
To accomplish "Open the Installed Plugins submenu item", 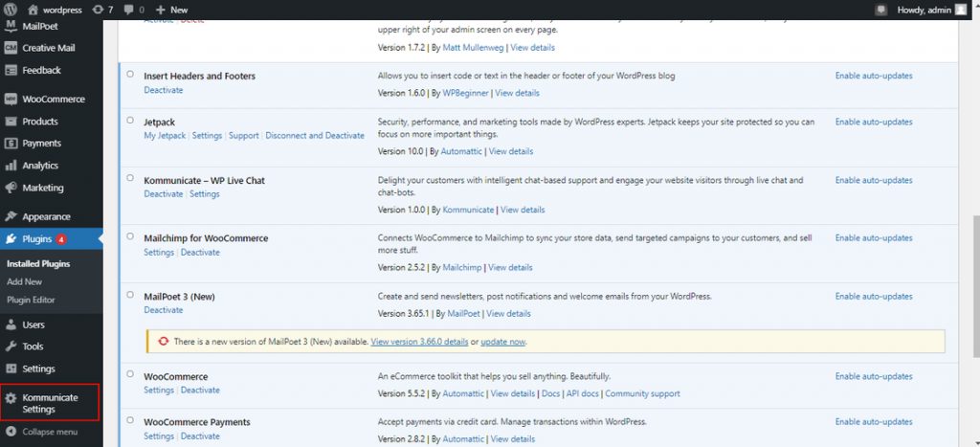I will (x=38, y=264).
